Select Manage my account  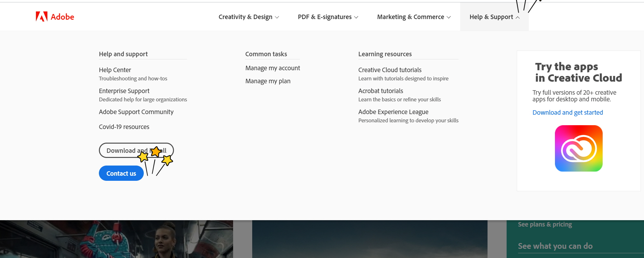(273, 68)
